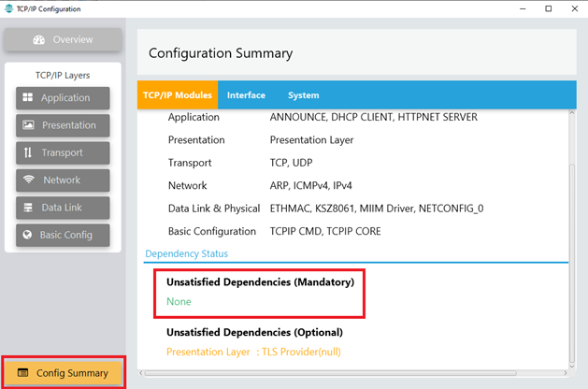Select the Config Summary button
The height and width of the screenshot is (389, 588).
(x=64, y=373)
